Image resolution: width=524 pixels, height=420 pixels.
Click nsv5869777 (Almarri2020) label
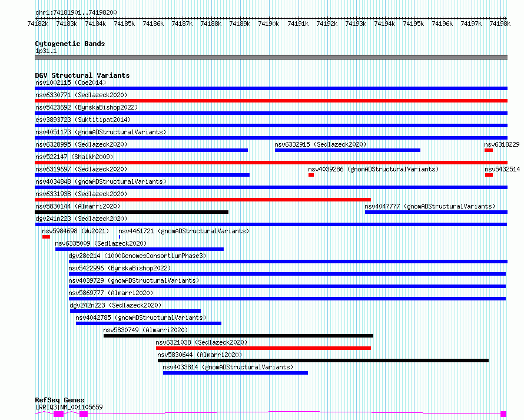point(111,293)
